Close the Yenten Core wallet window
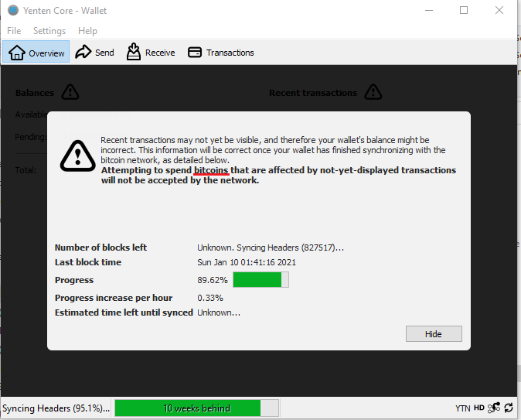 tap(499, 10)
